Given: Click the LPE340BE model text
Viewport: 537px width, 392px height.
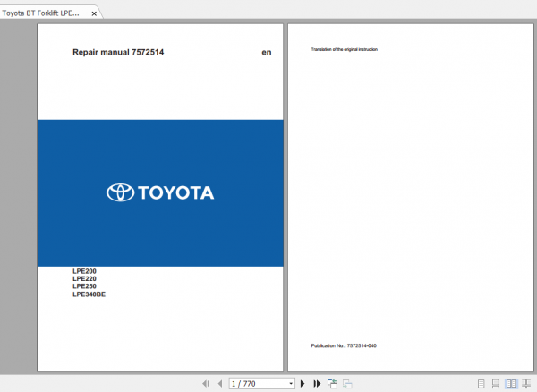Looking at the screenshot, I should 89,294.
